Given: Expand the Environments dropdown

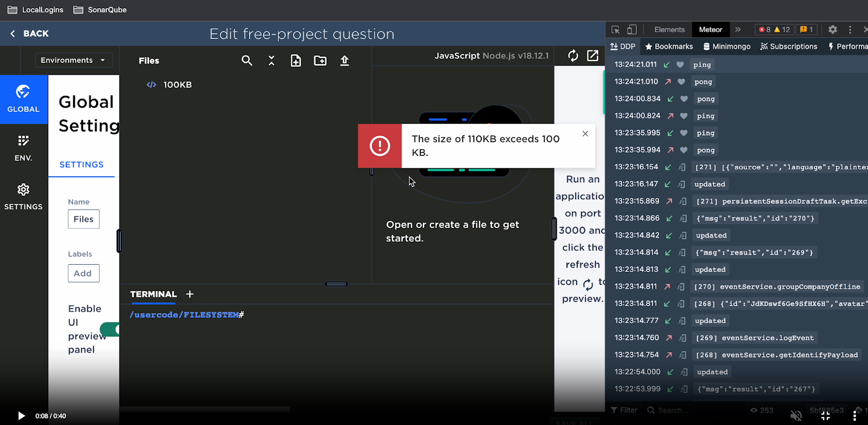Looking at the screenshot, I should coord(74,60).
